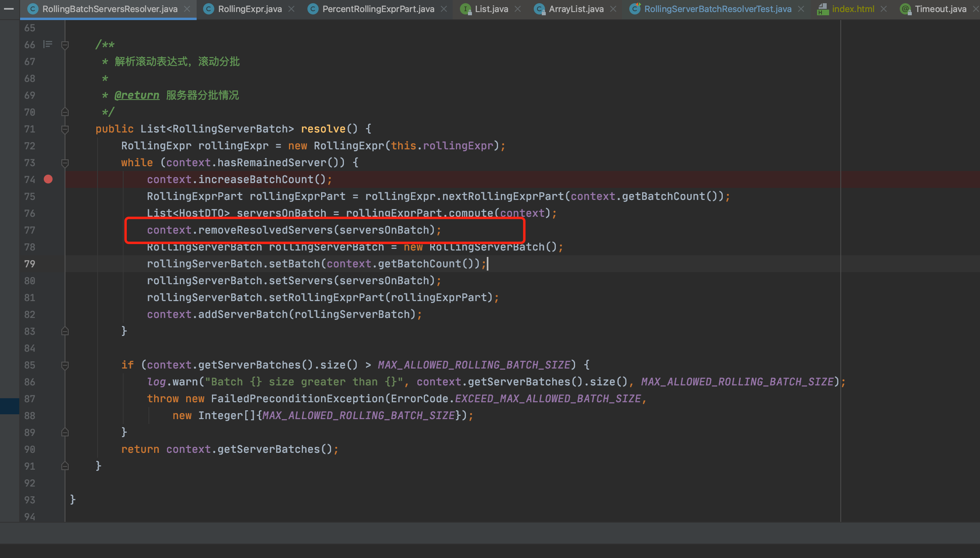Click the @return Javadoc tag link
The width and height of the screenshot is (980, 558).
coord(137,95)
